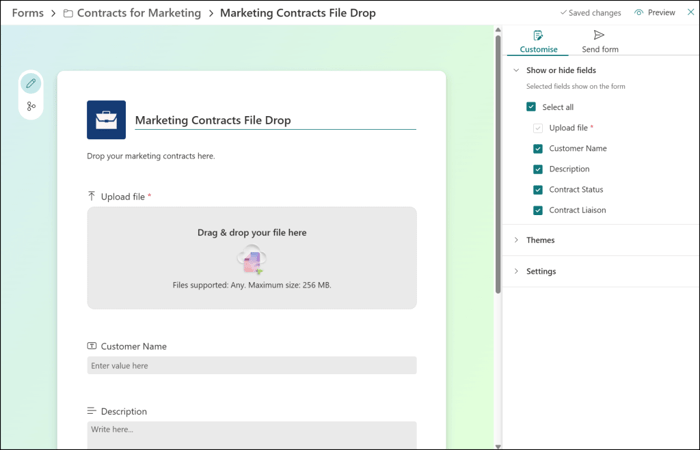This screenshot has width=700, height=450.
Task: Close the form editor with X
Action: tap(690, 13)
